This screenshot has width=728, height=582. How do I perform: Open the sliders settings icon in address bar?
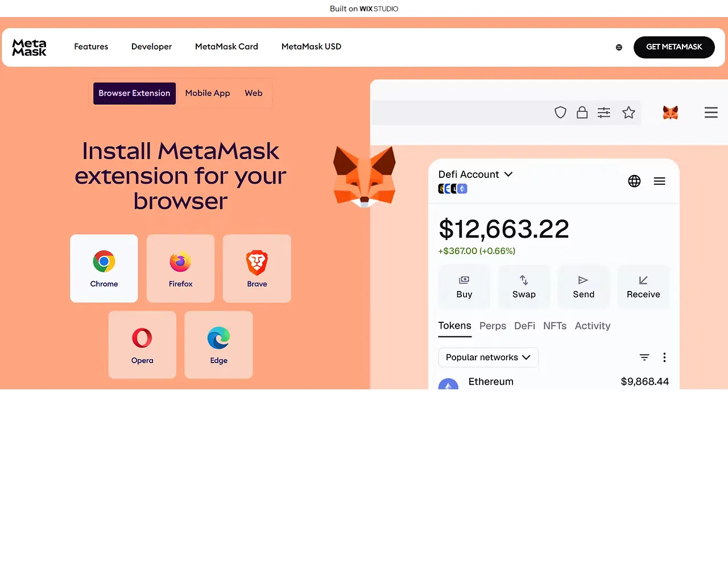click(604, 113)
